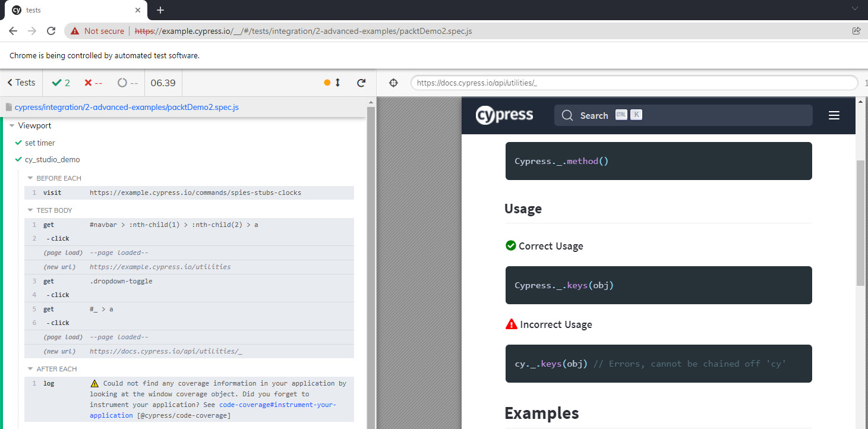Rerun all tests with reload icon
This screenshot has height=429, width=868.
tap(361, 83)
